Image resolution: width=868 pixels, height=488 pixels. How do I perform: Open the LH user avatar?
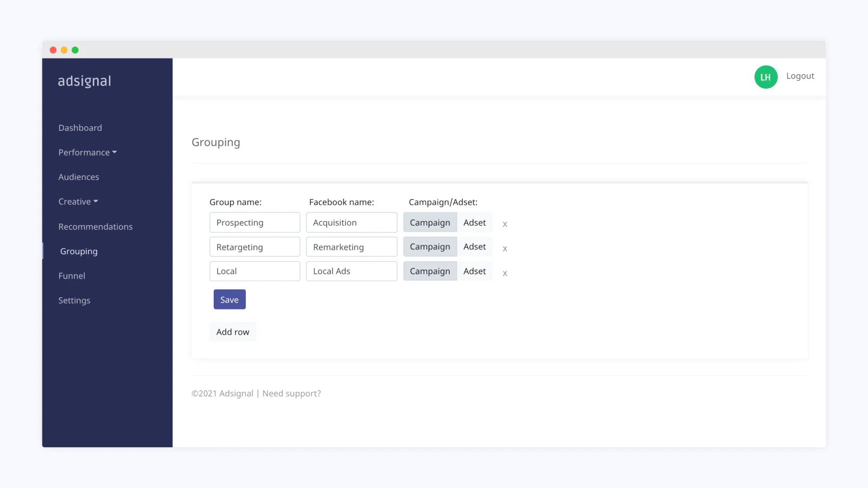(x=765, y=77)
